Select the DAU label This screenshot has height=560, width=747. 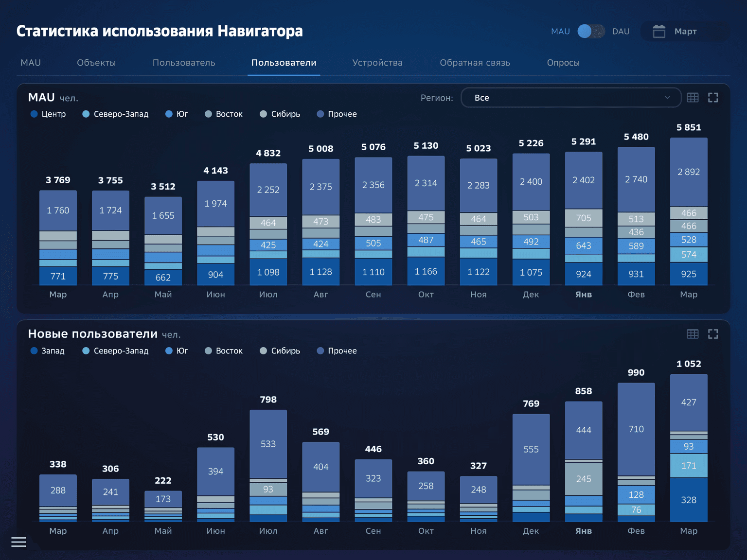tap(621, 31)
